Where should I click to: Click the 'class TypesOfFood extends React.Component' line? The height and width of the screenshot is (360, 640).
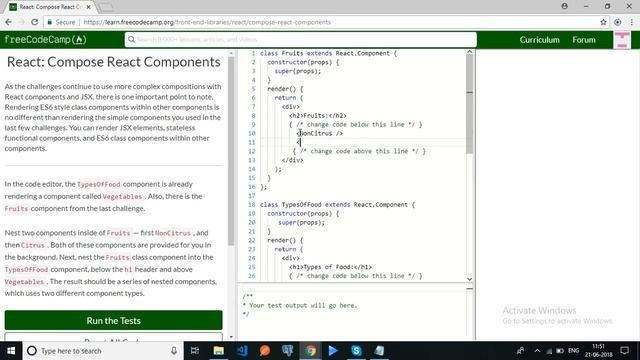(337, 204)
